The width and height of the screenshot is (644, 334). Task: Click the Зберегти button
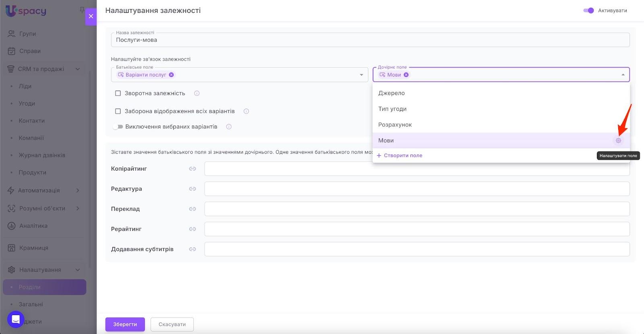click(125, 324)
